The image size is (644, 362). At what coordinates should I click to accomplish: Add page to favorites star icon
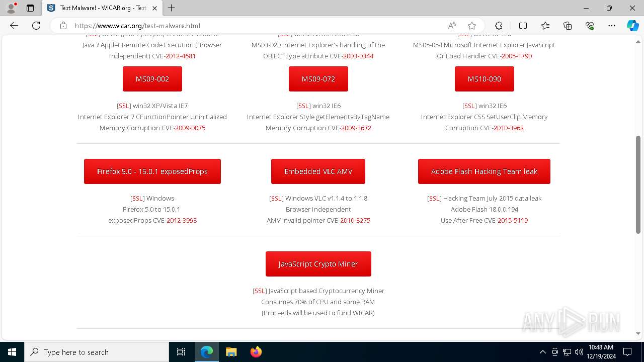pyautogui.click(x=471, y=26)
